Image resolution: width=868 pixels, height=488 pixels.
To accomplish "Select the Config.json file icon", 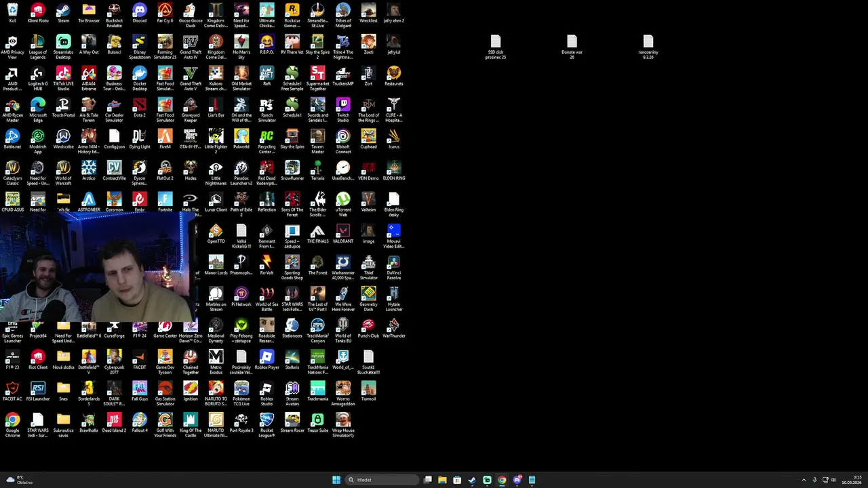I will pyautogui.click(x=114, y=139).
